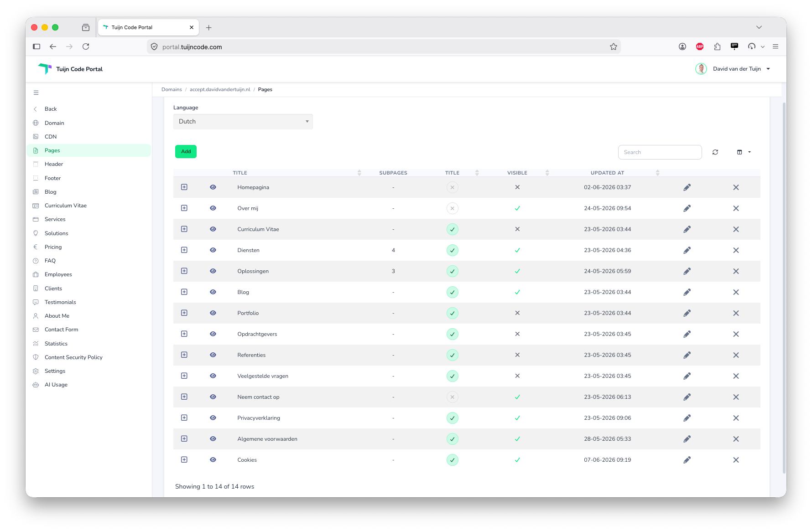Go to Content Security Policy in sidebar
This screenshot has height=531, width=812.
click(73, 357)
